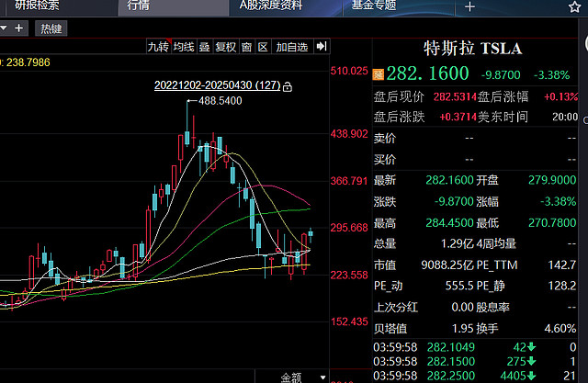The image size is (588, 383).
Task: Click the 上次分红 0.00 value
Action: 463,308
